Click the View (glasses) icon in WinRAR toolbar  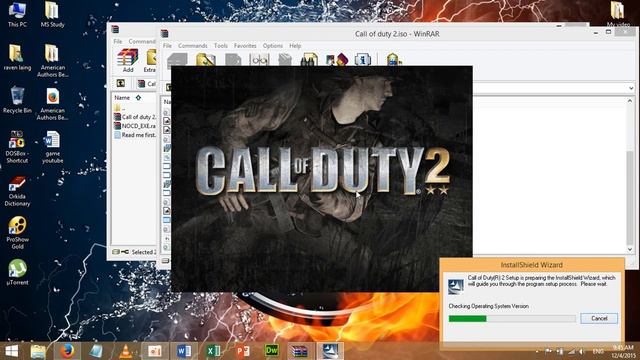tap(260, 60)
